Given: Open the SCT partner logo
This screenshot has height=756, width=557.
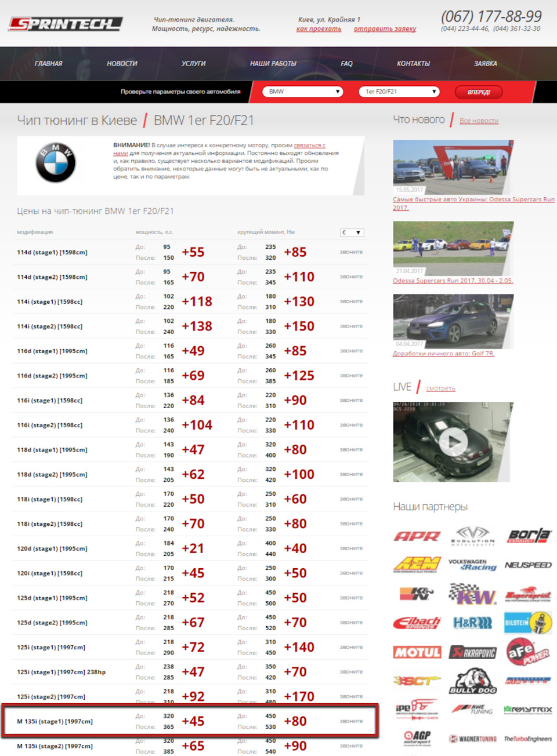Looking at the screenshot, I should (417, 681).
